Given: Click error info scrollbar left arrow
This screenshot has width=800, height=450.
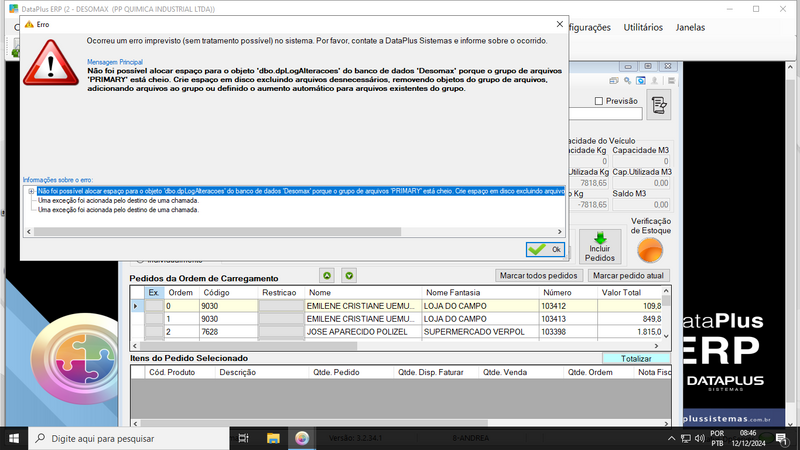Looking at the screenshot, I should pos(29,232).
